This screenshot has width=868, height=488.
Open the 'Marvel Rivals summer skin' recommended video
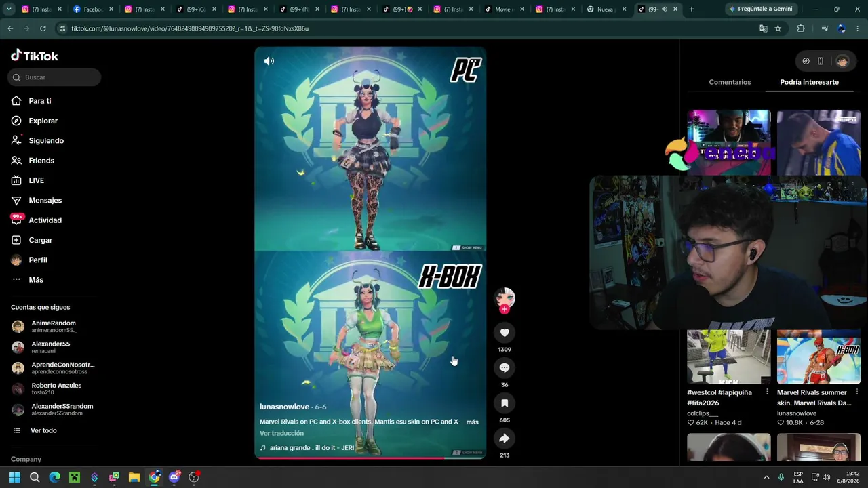coord(818,357)
